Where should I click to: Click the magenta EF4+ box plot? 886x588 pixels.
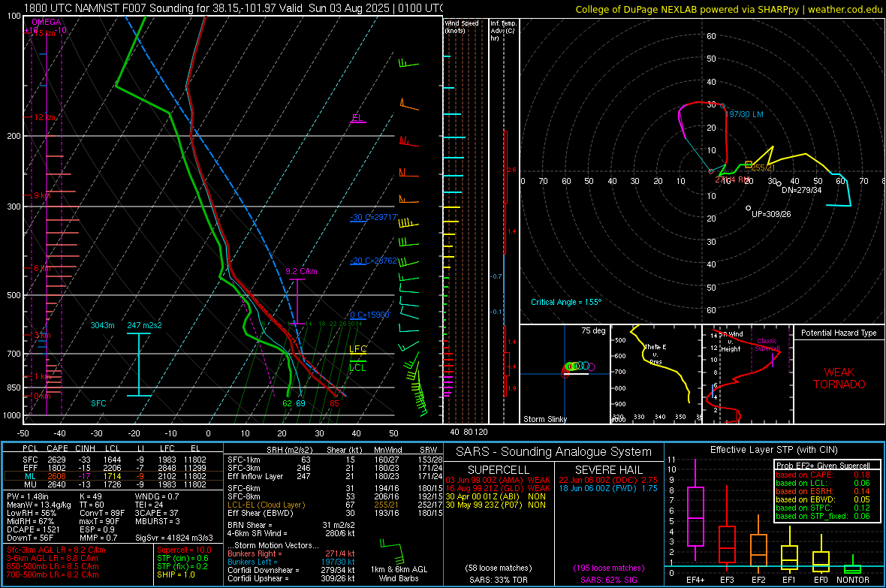pyautogui.click(x=695, y=511)
